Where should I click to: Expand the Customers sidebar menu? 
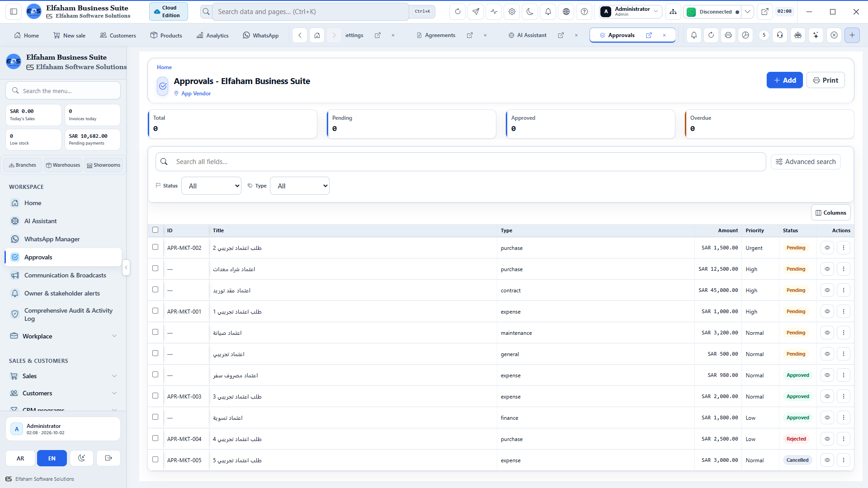63,393
